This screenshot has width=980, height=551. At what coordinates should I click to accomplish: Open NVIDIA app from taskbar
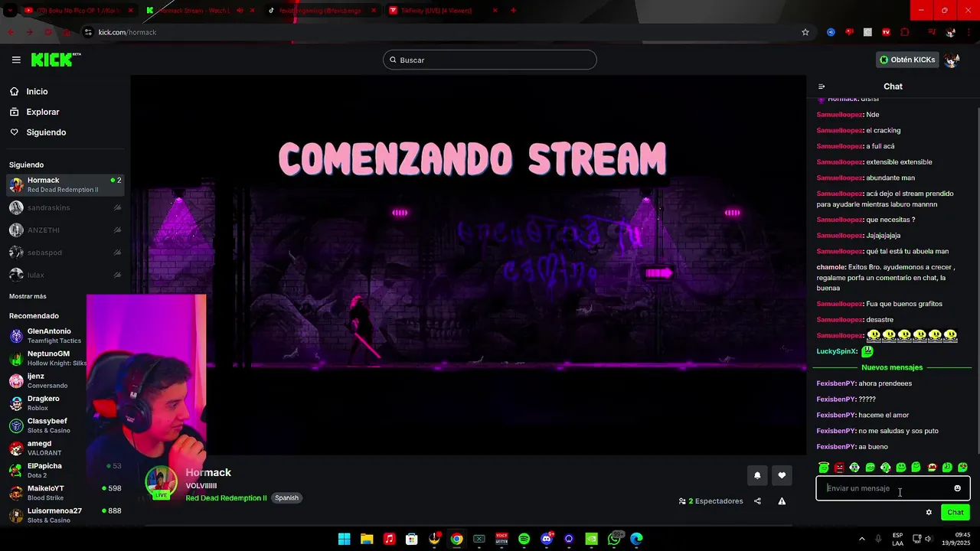[591, 539]
